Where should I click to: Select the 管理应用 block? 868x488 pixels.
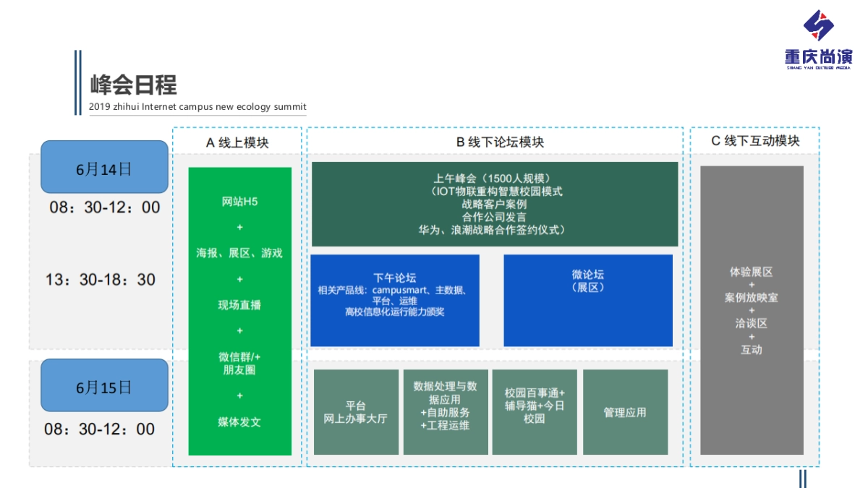pos(625,412)
